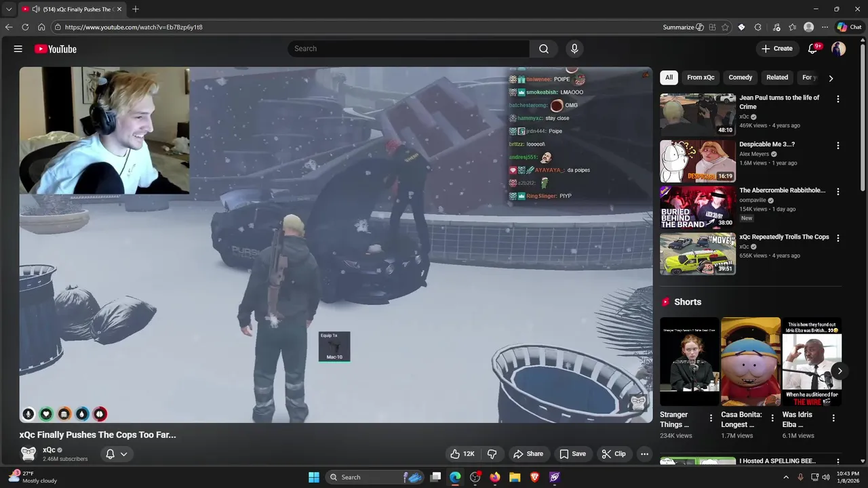Click Summarize in the address bar
This screenshot has width=868, height=488.
coord(683,27)
